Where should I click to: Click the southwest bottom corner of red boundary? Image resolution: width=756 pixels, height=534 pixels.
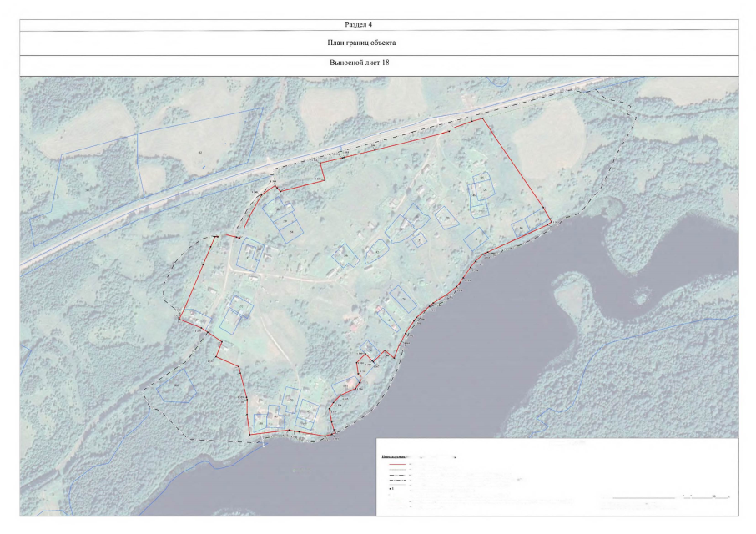point(251,436)
